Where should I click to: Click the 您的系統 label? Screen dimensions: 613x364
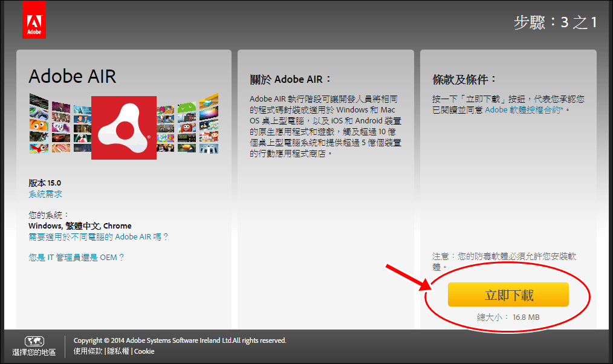pos(48,215)
